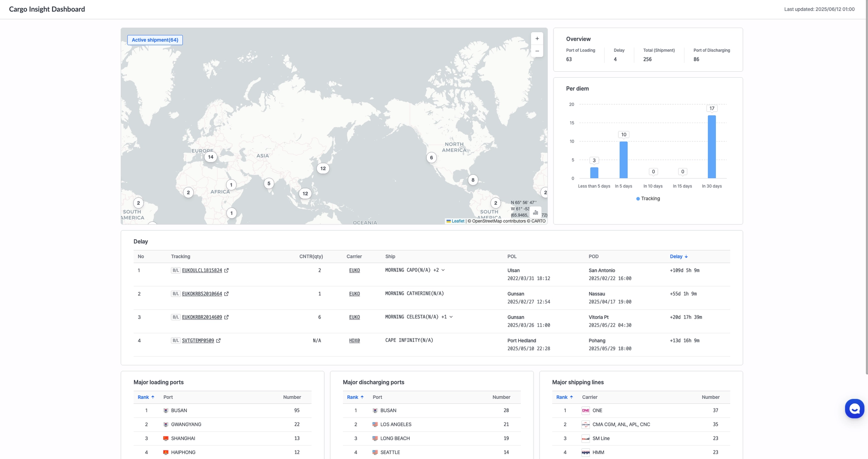Toggle Tracking series in Per diem legend
The image size is (868, 459).
(x=648, y=199)
